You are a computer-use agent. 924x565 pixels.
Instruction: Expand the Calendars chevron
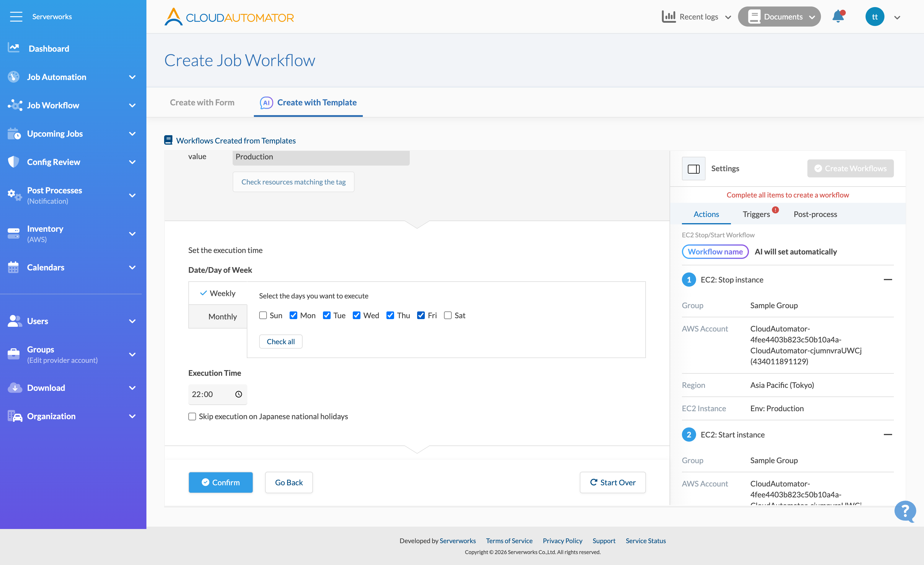tap(132, 267)
